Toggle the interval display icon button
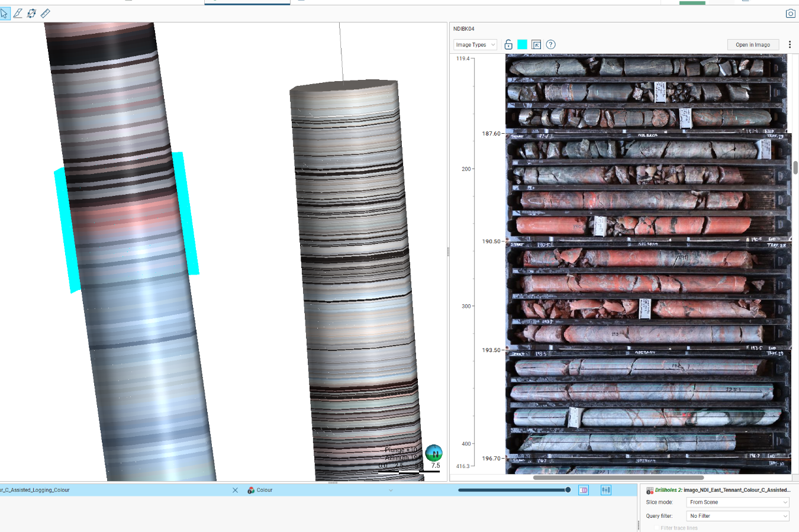 (x=606, y=490)
